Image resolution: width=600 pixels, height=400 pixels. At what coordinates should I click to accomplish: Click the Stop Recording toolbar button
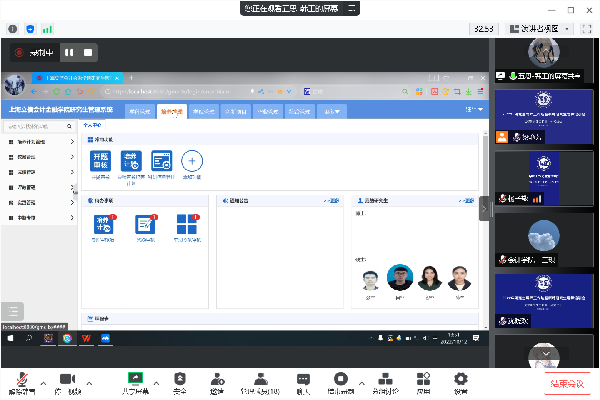point(341,383)
